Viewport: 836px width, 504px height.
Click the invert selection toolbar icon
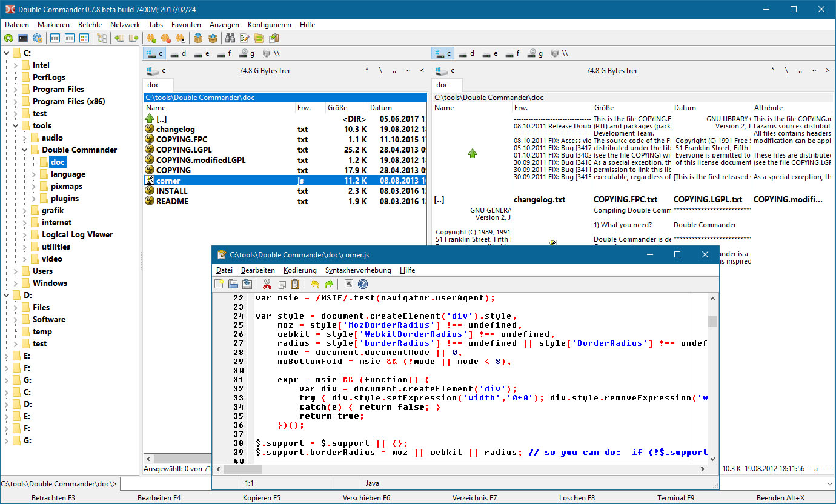(181, 38)
